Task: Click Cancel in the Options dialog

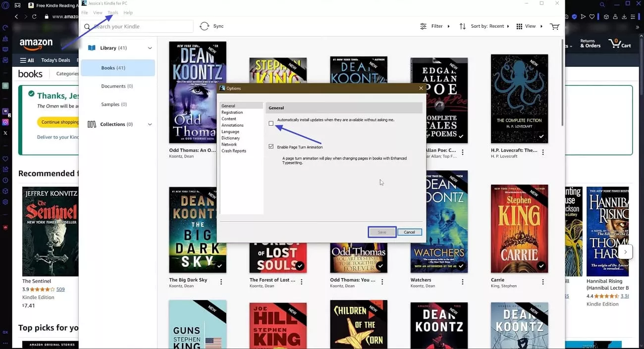Action: pos(410,232)
